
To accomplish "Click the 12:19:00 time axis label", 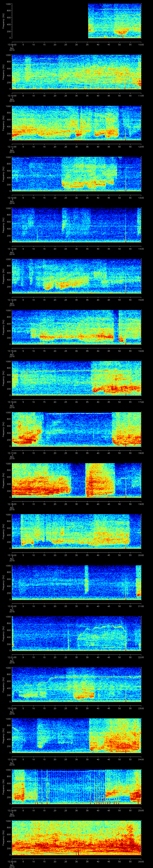I will tap(12, 555).
